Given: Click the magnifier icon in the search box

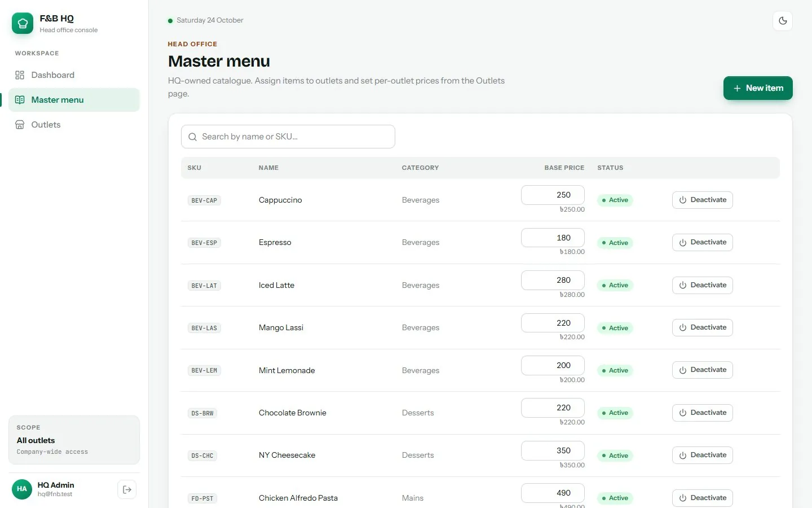Looking at the screenshot, I should point(192,137).
